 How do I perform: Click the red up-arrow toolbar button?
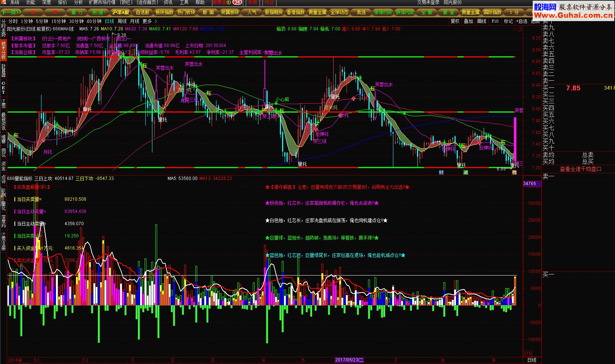point(33,12)
